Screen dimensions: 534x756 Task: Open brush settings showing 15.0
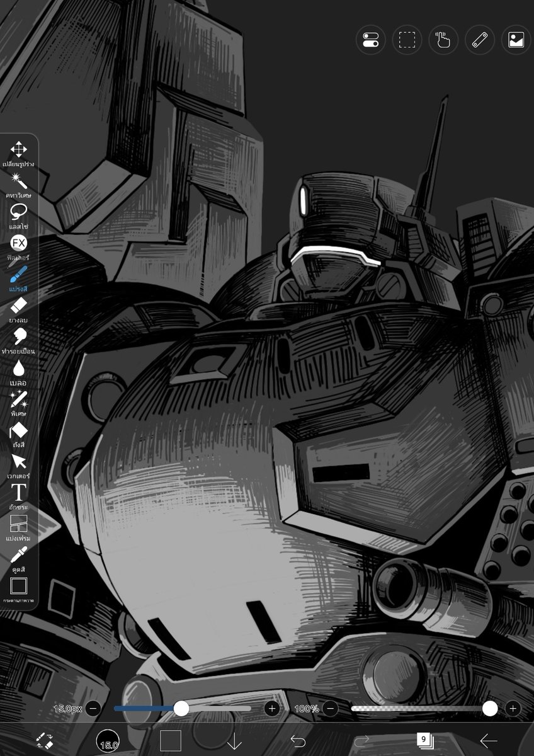[x=108, y=740]
